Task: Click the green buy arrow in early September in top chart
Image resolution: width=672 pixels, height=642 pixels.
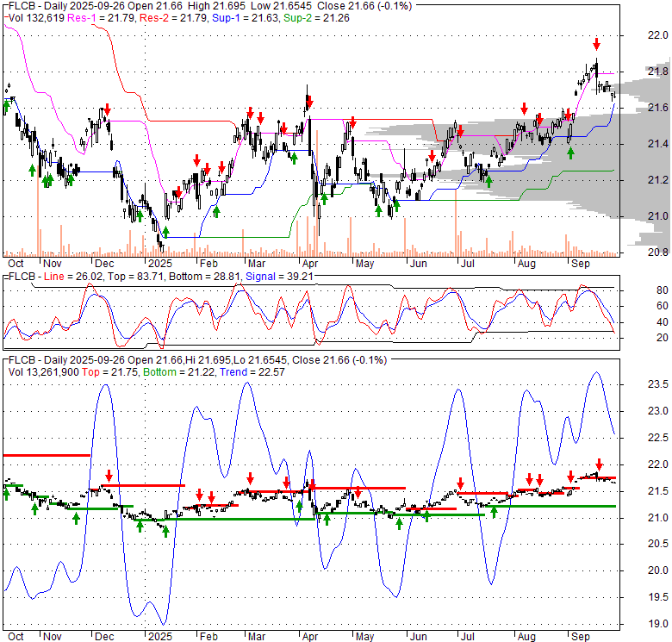Action: point(570,153)
